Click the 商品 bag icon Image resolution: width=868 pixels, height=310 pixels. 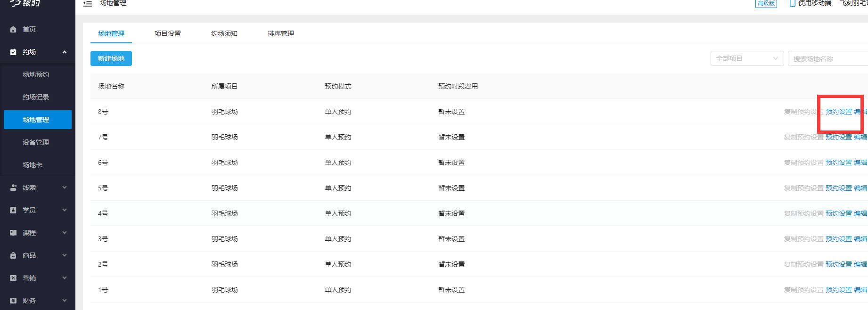click(13, 255)
